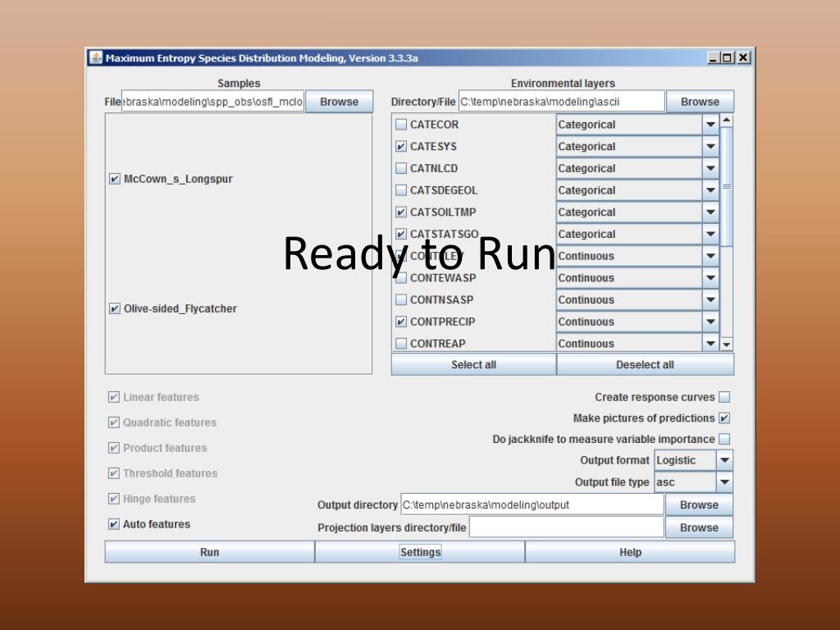Open type dropdown for CATSDEGEOL layer
Image resolution: width=840 pixels, height=630 pixels.
[710, 190]
